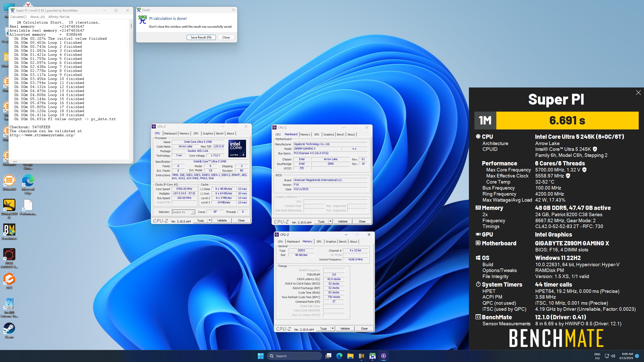Screen dimensions: 644x362
Task: Click the Affinity: Not Set menu item
Action: coord(59,17)
